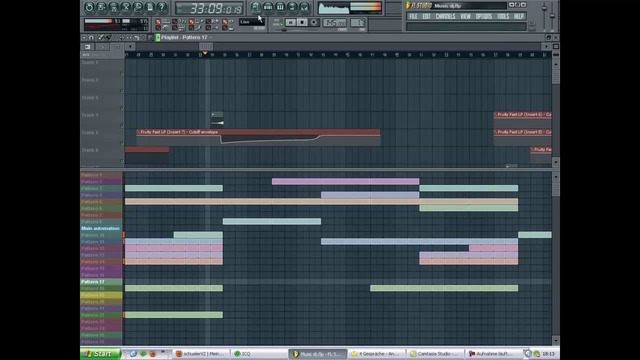Select Pattern 17 in pattern list
The width and height of the screenshot is (640, 360).
101,282
